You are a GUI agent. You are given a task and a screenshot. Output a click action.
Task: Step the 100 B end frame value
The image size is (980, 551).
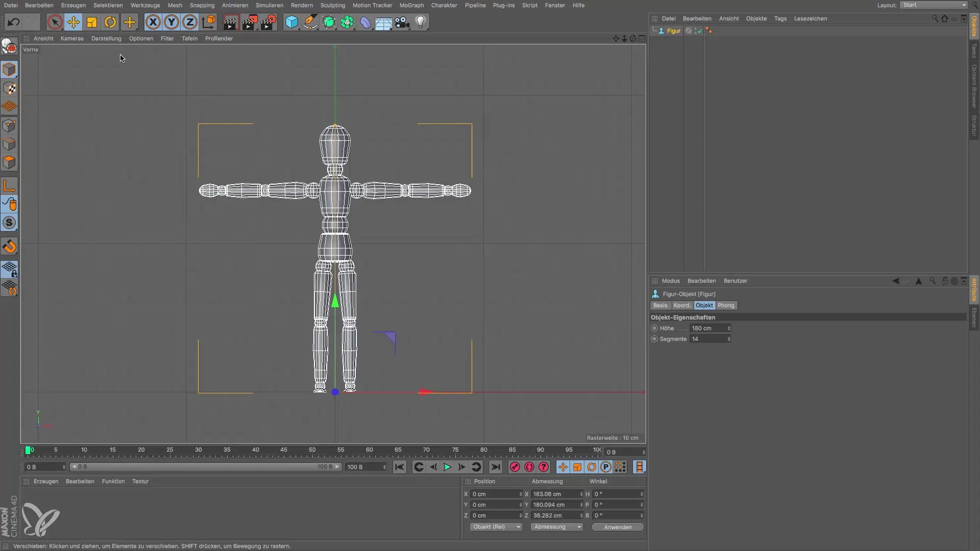click(x=384, y=467)
